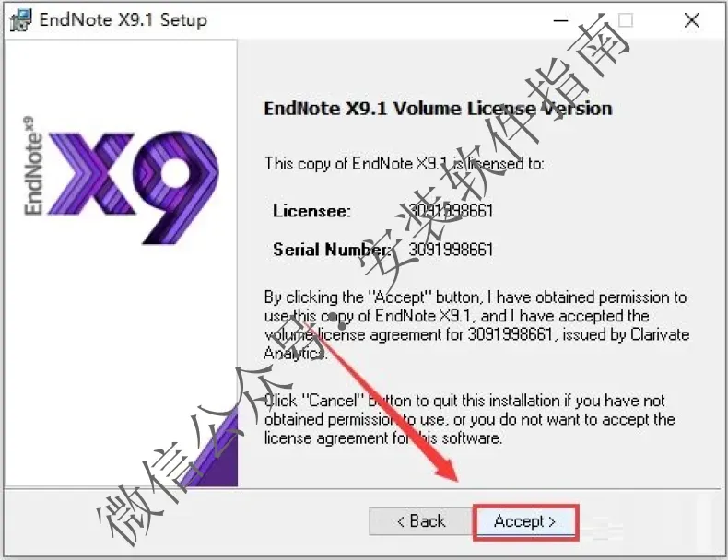Go to the previous step with Back
The image size is (728, 560).
pos(420,521)
